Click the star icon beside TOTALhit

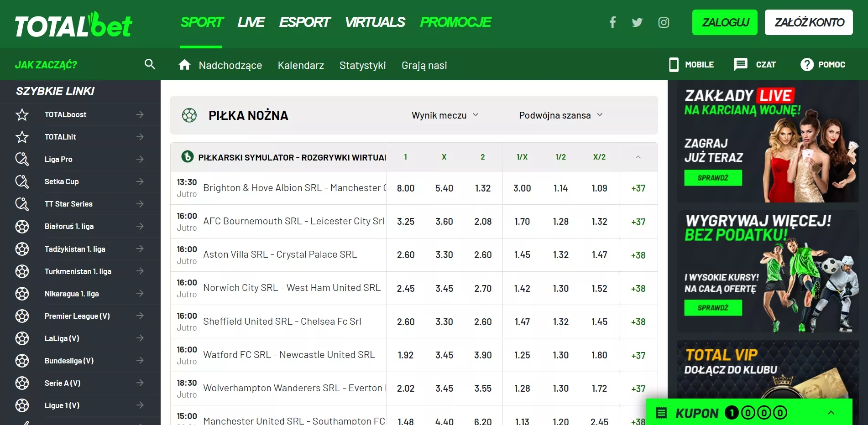(22, 137)
